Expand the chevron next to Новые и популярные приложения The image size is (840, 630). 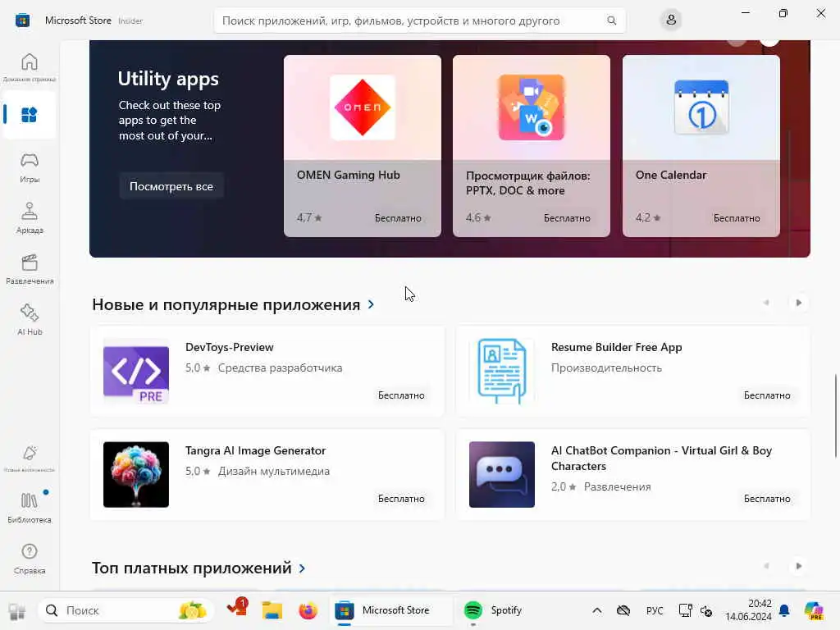371,304
